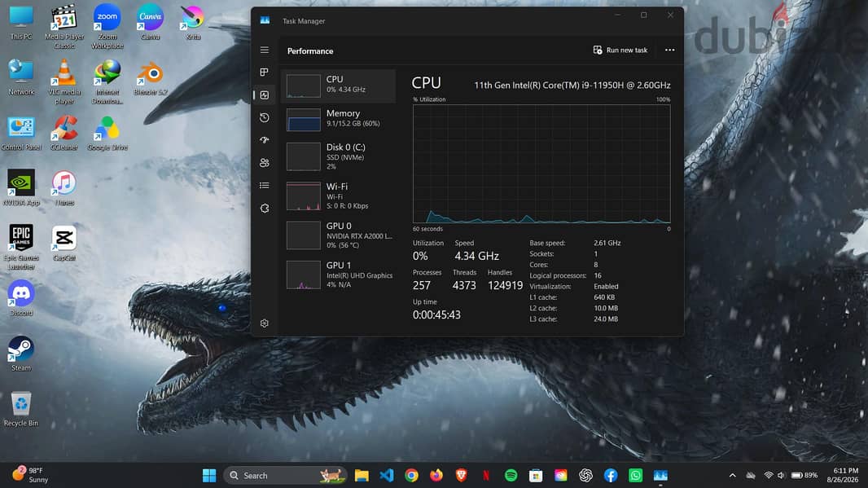The height and width of the screenshot is (488, 868).
Task: Open Epic Games Launcher desktop shortcut
Action: pos(21,247)
